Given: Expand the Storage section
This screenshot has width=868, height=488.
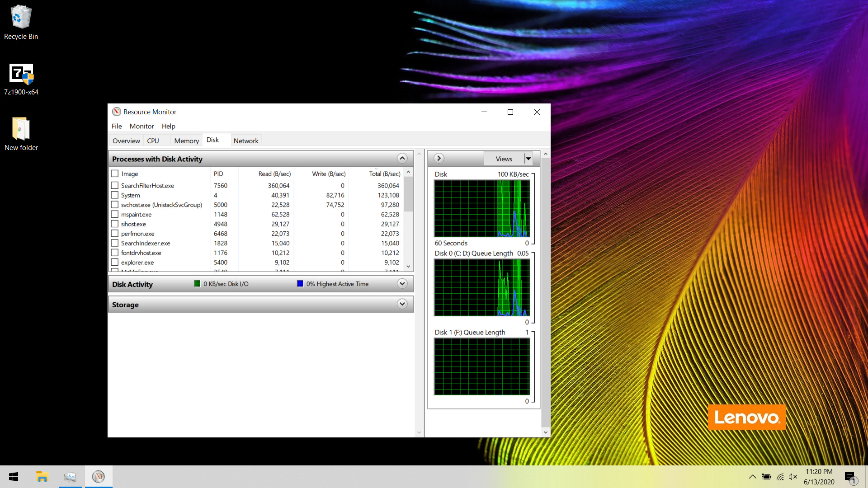Looking at the screenshot, I should tap(402, 304).
